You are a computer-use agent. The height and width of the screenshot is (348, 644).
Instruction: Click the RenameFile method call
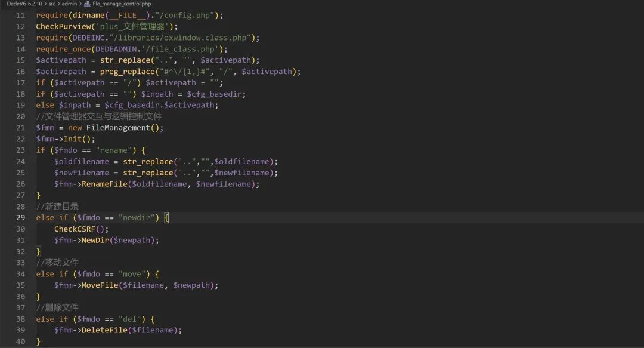[x=104, y=184]
